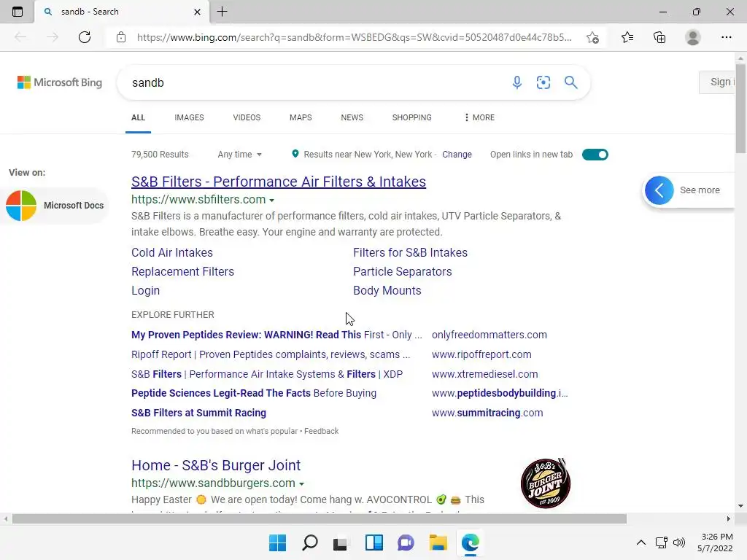The width and height of the screenshot is (747, 560).
Task: Switch to the MAPS tab
Action: (x=301, y=117)
